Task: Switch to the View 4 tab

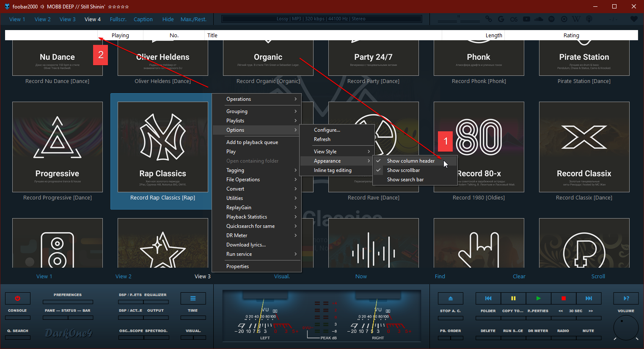Action: pos(93,19)
